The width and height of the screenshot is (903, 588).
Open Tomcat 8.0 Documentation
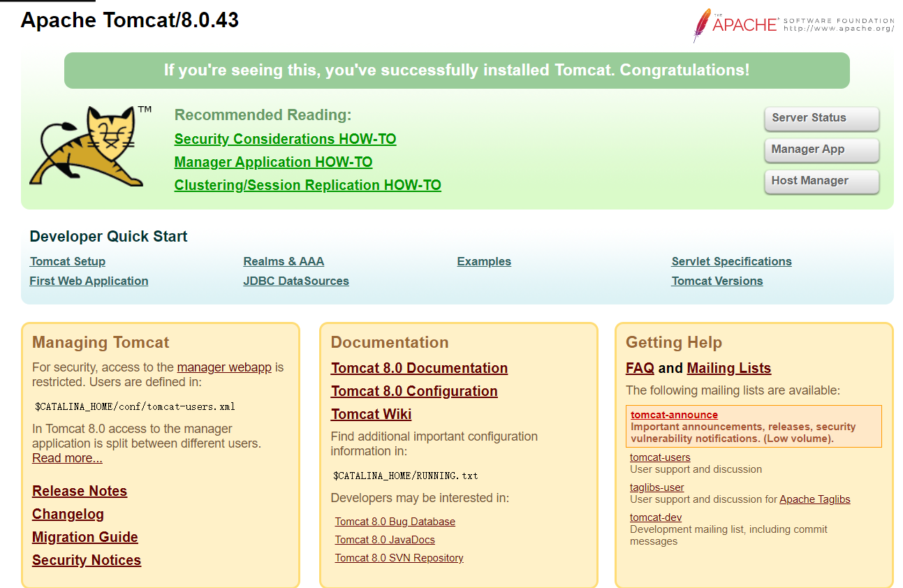click(x=419, y=368)
